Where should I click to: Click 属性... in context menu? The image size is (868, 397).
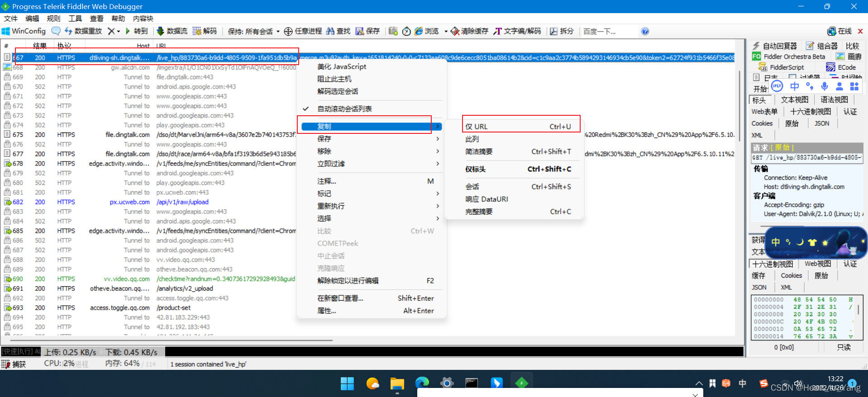pos(371,311)
